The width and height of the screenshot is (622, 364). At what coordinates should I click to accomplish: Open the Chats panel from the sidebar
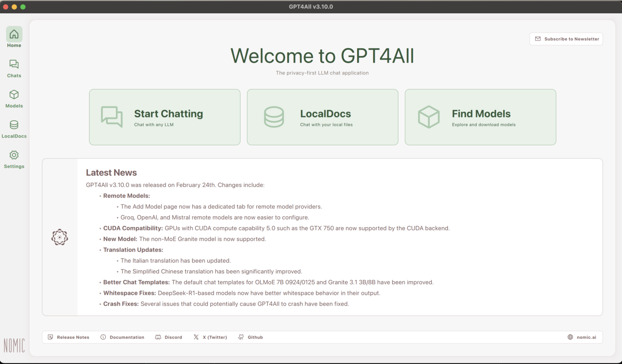click(x=14, y=68)
